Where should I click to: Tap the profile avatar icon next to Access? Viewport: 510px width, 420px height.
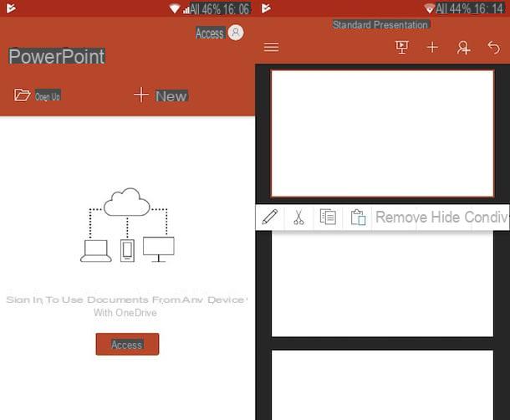pyautogui.click(x=236, y=33)
